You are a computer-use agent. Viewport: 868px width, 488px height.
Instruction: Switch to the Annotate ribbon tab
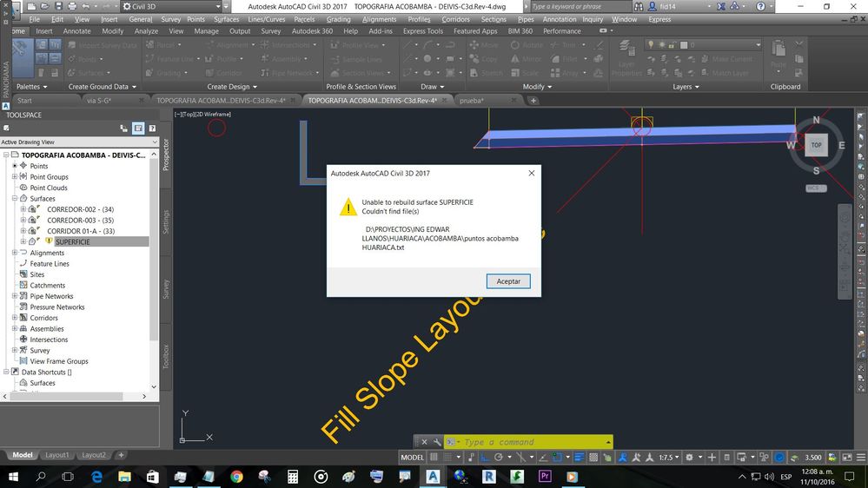(x=77, y=31)
